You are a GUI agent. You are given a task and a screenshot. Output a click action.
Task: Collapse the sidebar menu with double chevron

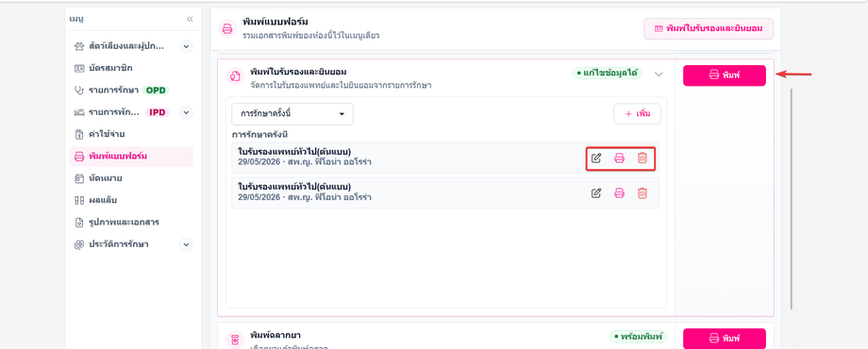coord(190,19)
